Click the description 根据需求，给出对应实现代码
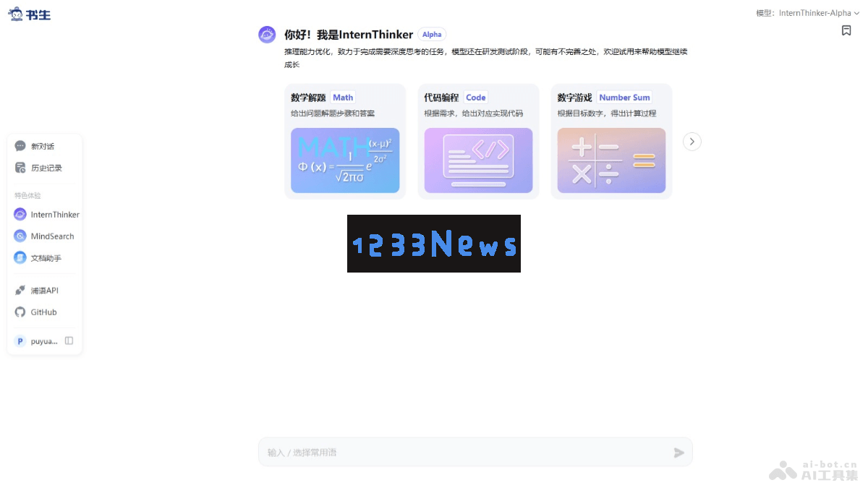This screenshot has height=488, width=868. click(x=473, y=114)
